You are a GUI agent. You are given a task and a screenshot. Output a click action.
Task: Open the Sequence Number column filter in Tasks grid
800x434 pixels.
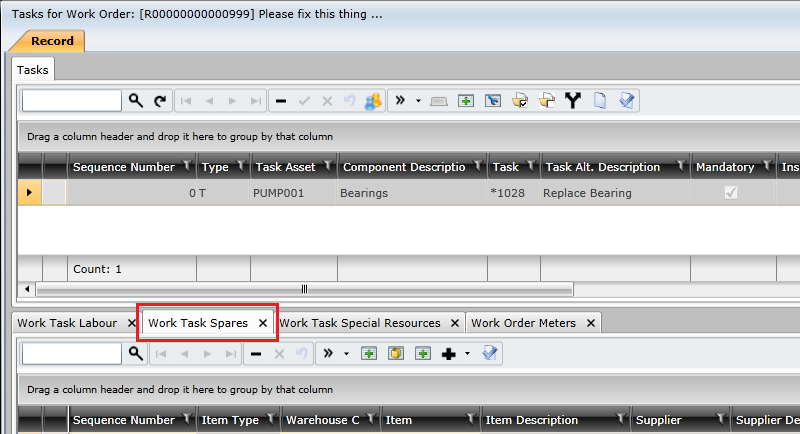point(186,167)
